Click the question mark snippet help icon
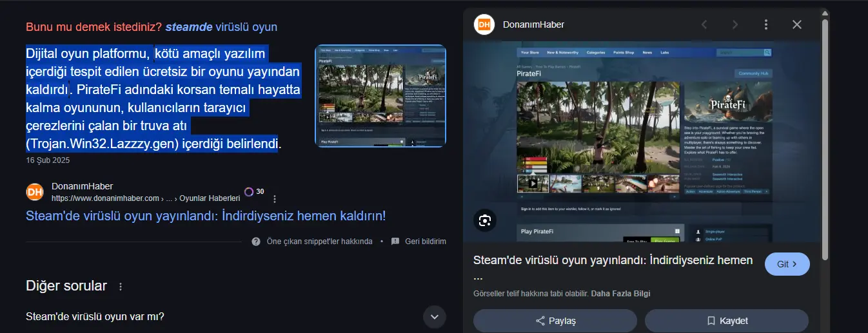The image size is (868, 333). click(x=256, y=242)
